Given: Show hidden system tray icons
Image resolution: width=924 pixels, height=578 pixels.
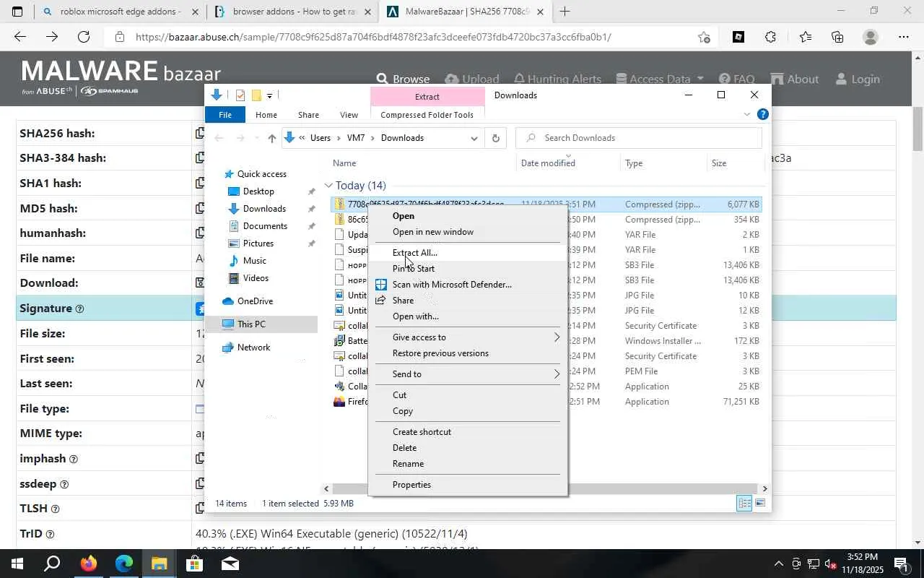Looking at the screenshot, I should click(x=778, y=564).
